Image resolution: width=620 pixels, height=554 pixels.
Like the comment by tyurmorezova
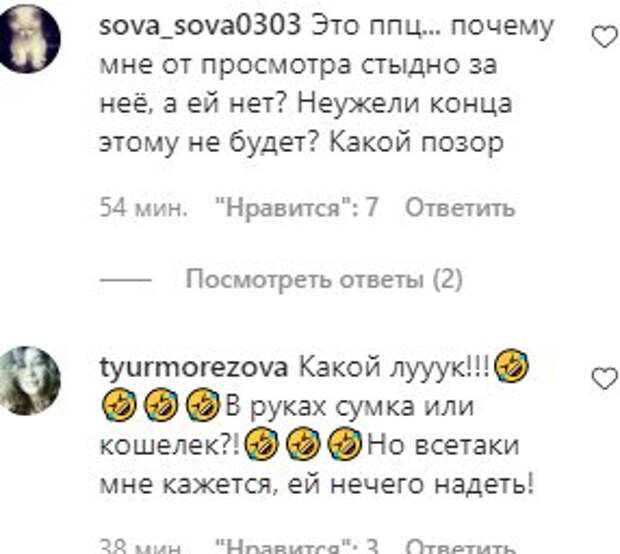click(605, 378)
